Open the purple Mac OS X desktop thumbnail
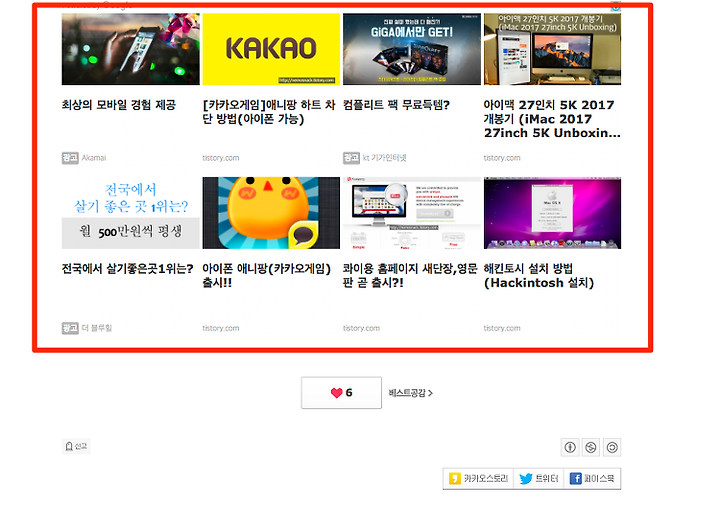The width and height of the screenshot is (720, 505). [x=552, y=213]
